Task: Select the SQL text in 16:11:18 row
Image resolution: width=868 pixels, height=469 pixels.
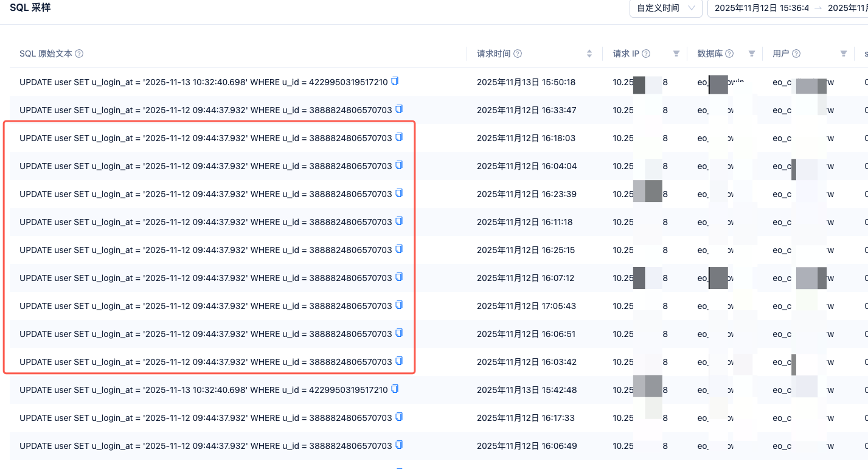Action: click(x=206, y=222)
